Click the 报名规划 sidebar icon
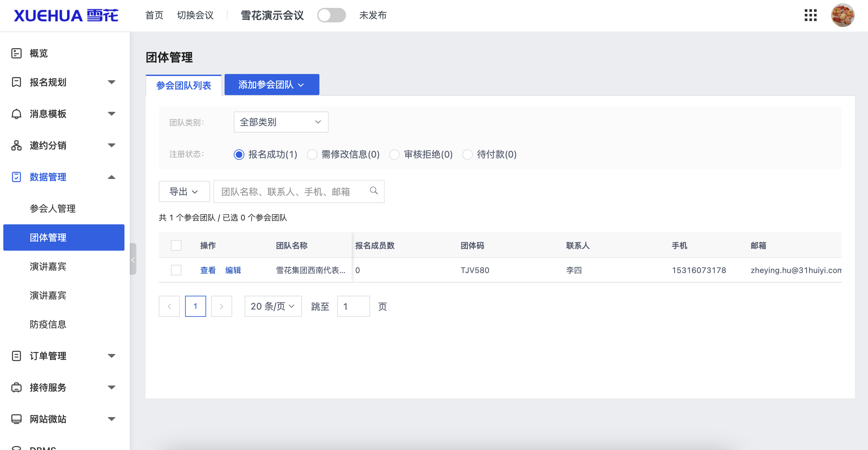The width and height of the screenshot is (868, 450). pos(16,82)
